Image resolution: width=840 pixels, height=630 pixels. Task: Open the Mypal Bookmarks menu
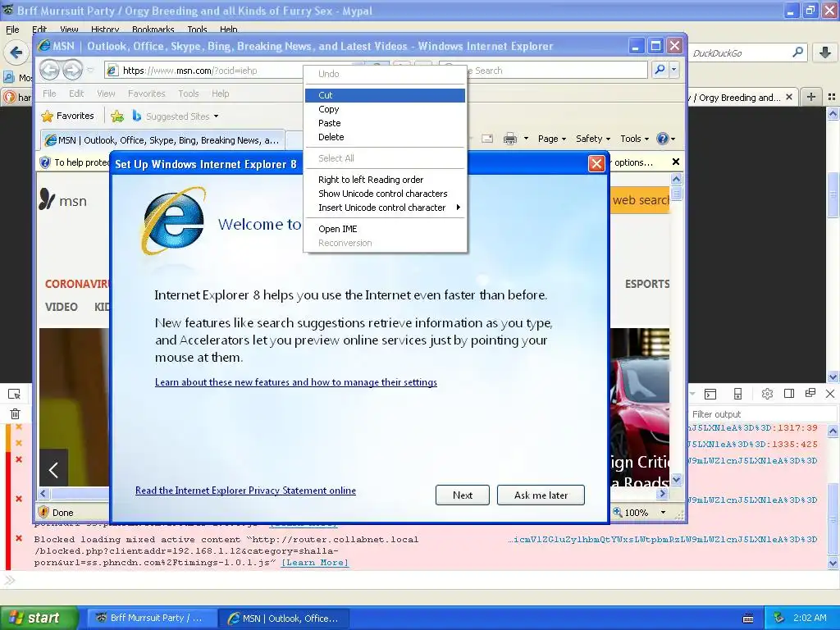point(153,30)
